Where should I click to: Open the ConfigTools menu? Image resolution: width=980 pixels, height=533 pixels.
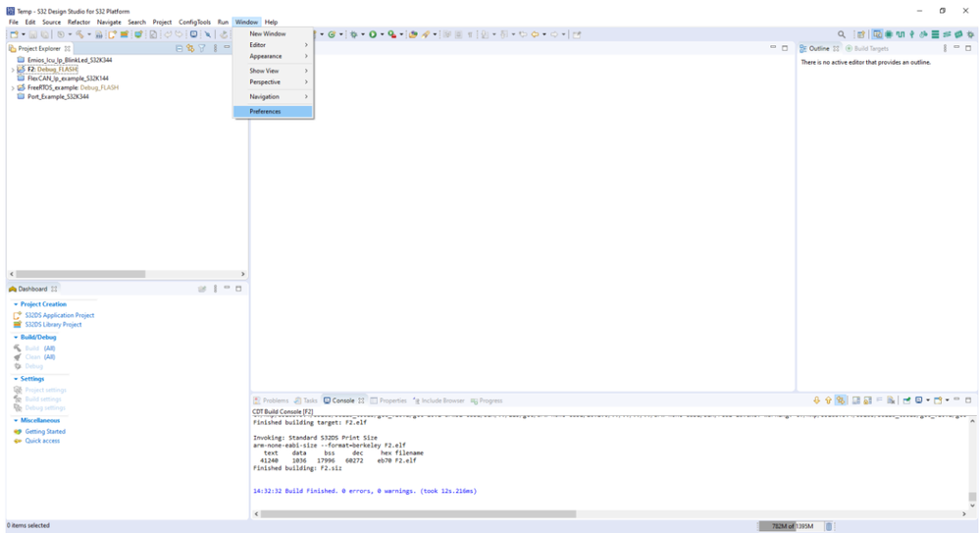pos(194,22)
